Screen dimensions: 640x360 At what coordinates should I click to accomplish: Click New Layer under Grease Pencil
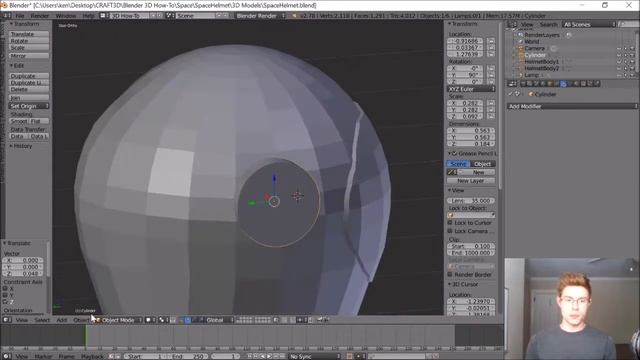(471, 181)
